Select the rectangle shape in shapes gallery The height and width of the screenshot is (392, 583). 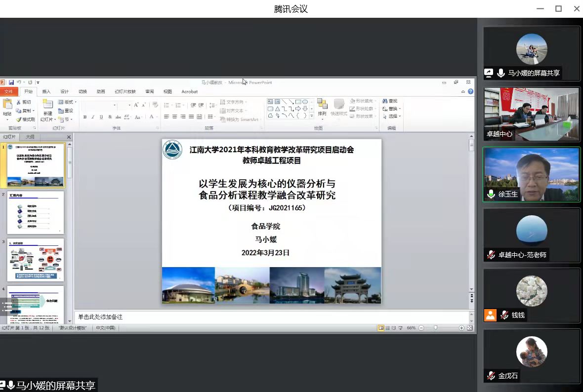tap(298, 102)
